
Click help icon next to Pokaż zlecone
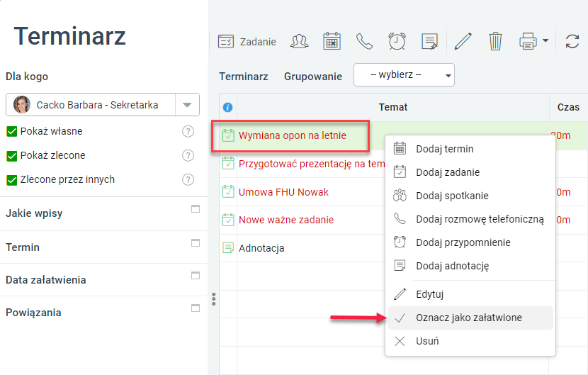[x=188, y=155]
